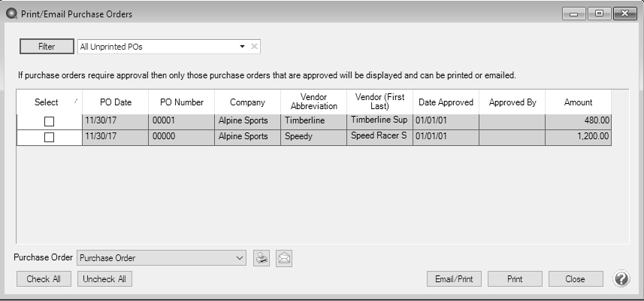Open the help question mark icon
The image size is (644, 301).
click(621, 278)
